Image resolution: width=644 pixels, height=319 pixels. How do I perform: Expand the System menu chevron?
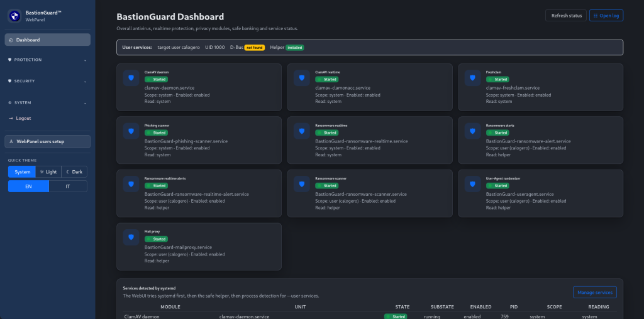pos(86,104)
